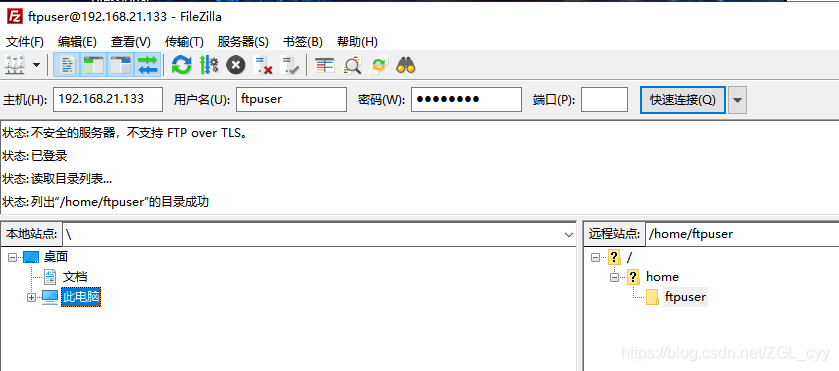Screen dimensions: 839x371
Task: Toggle processing of the transfer queue
Action: [x=209, y=65]
